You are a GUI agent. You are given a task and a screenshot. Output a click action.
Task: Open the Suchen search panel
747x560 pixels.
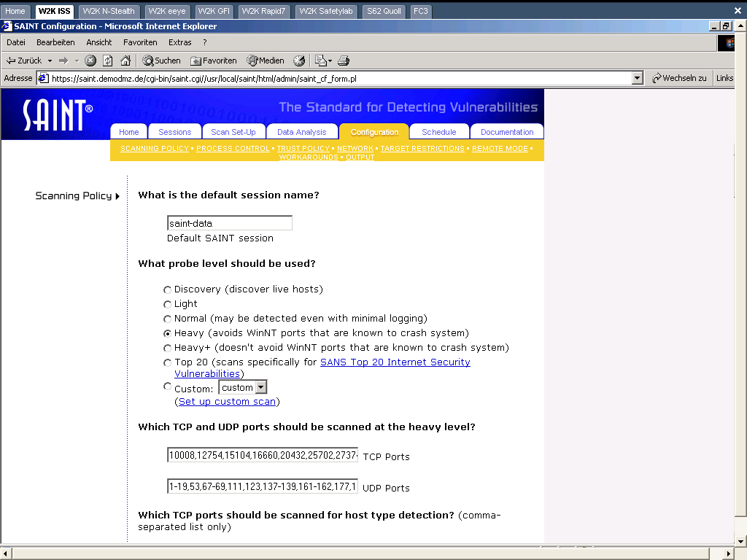[161, 61]
